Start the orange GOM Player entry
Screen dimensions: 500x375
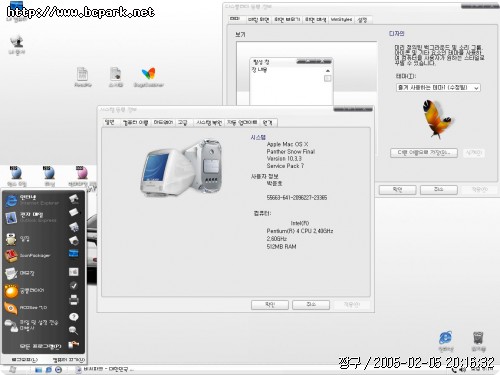(24, 291)
